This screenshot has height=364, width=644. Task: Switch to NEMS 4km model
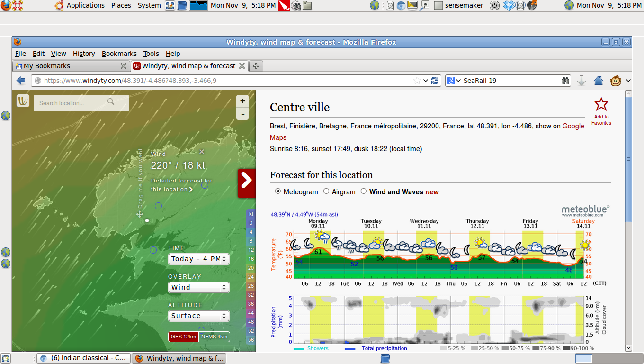(x=214, y=337)
